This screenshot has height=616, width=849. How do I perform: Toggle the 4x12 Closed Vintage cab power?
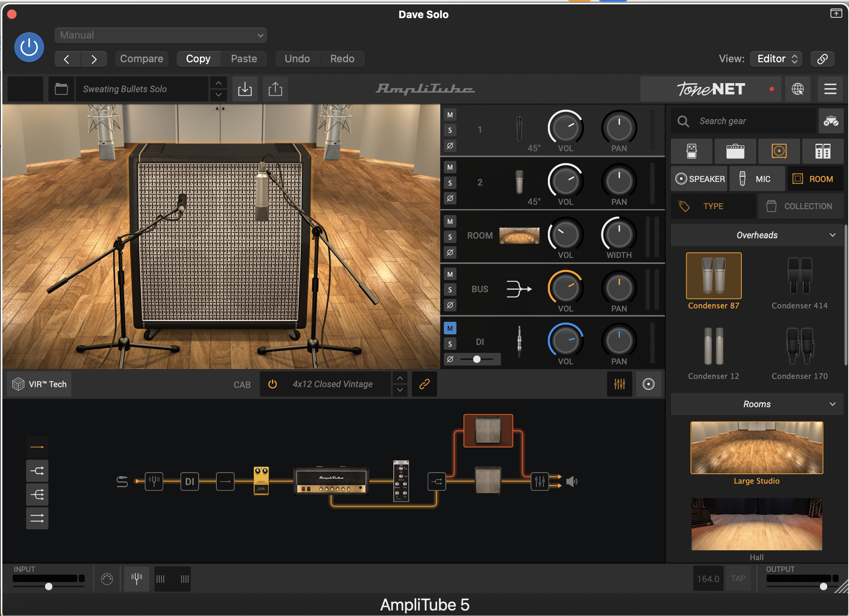click(272, 384)
